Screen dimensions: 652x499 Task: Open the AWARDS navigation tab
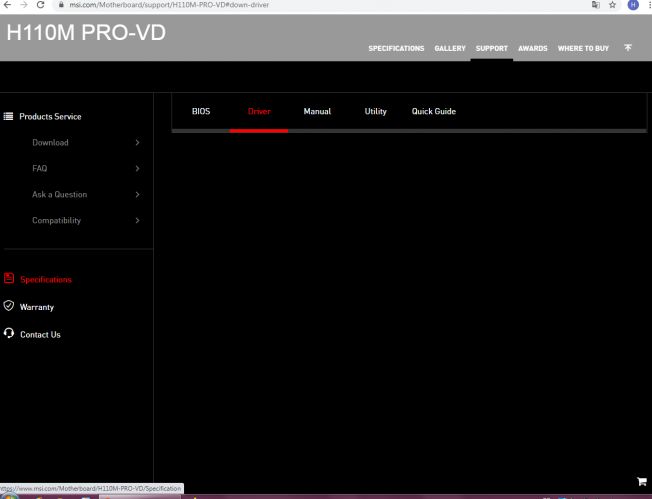pyautogui.click(x=533, y=48)
